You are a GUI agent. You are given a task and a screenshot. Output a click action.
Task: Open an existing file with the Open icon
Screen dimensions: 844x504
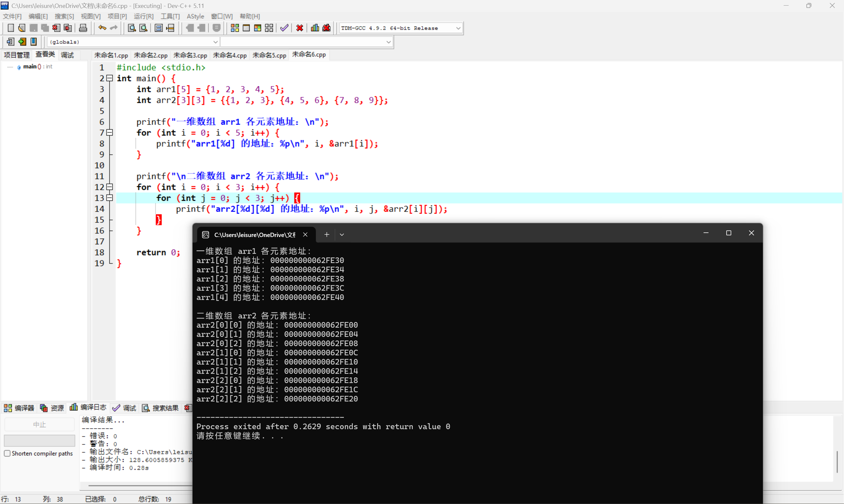tap(21, 28)
